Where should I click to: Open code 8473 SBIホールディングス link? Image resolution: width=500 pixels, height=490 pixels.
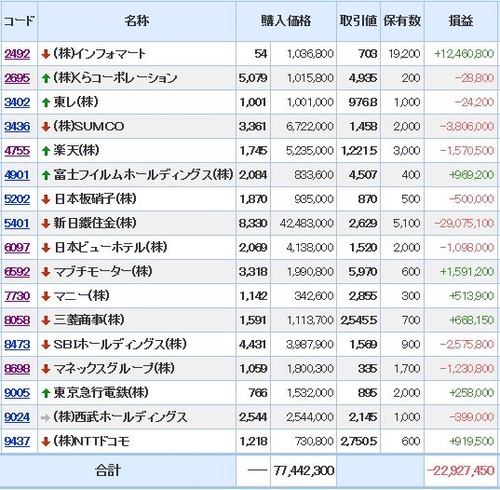pyautogui.click(x=17, y=345)
